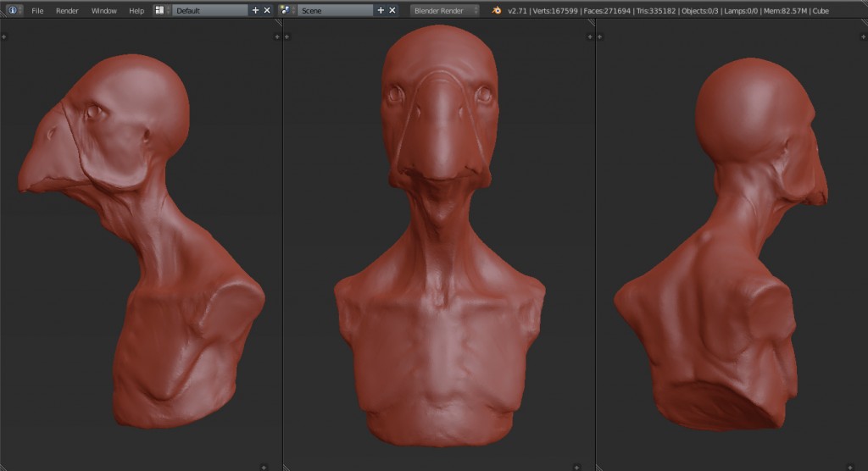Open the Help menu
Viewport: 868px width, 471px height.
tap(136, 10)
